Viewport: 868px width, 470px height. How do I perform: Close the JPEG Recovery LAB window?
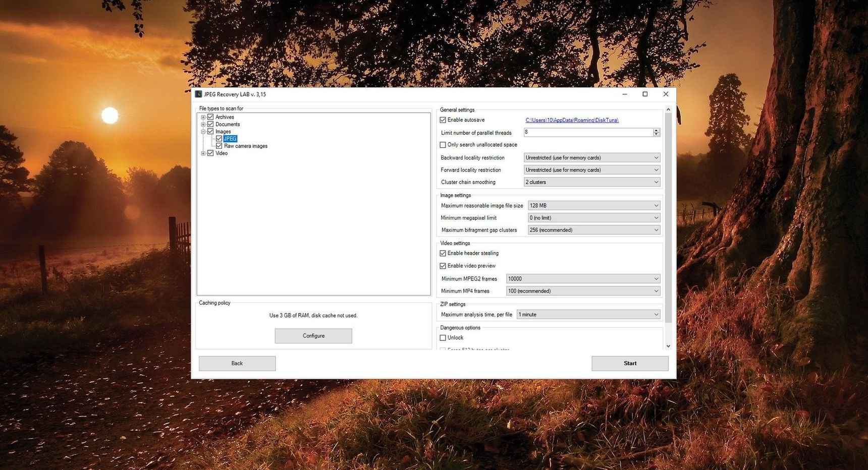pyautogui.click(x=666, y=94)
